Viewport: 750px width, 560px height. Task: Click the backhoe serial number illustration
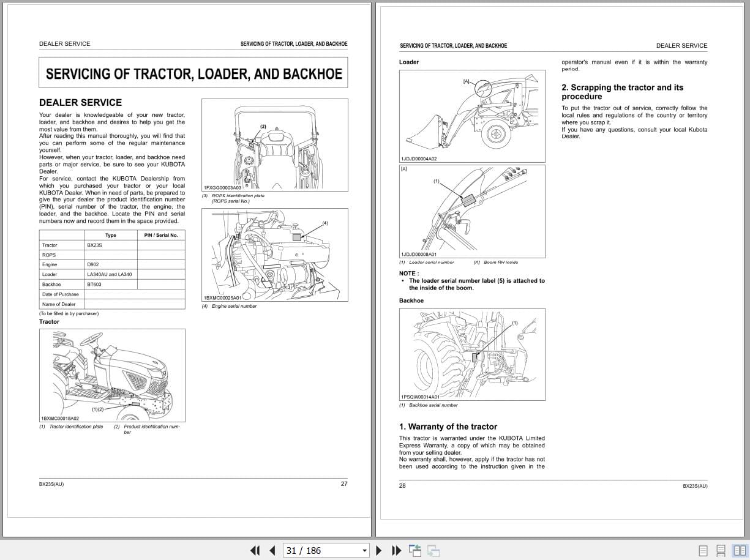coord(471,354)
